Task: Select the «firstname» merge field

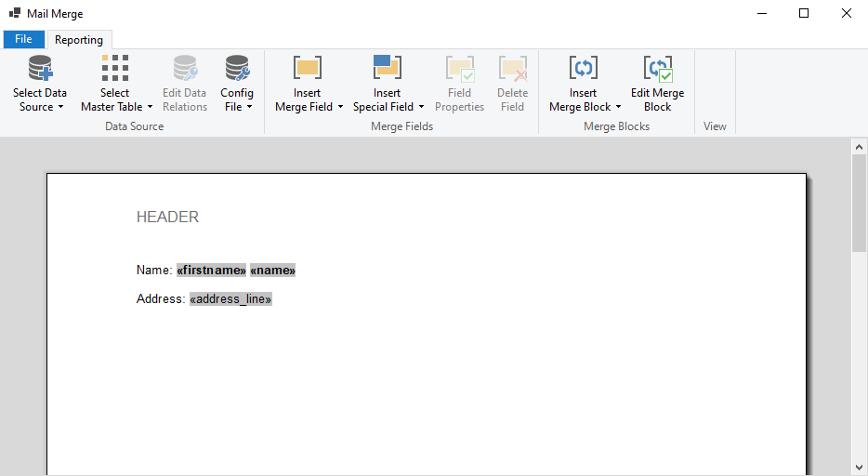Action: pyautogui.click(x=212, y=271)
